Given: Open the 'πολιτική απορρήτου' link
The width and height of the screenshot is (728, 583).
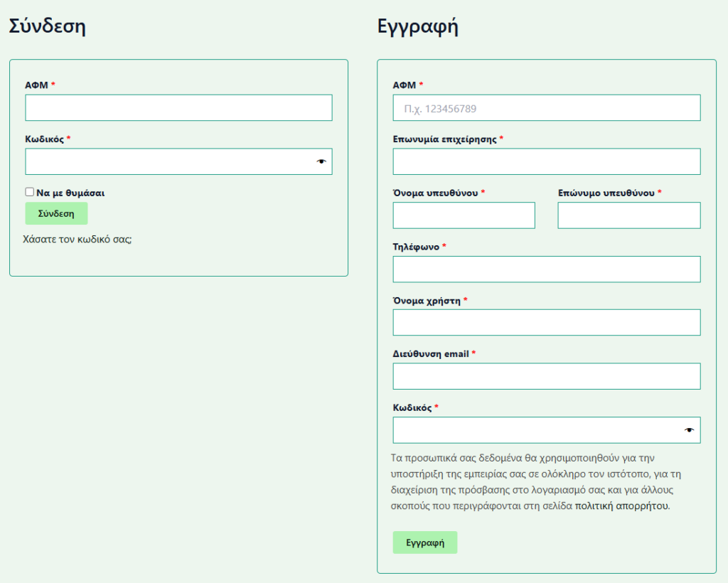Looking at the screenshot, I should point(621,506).
